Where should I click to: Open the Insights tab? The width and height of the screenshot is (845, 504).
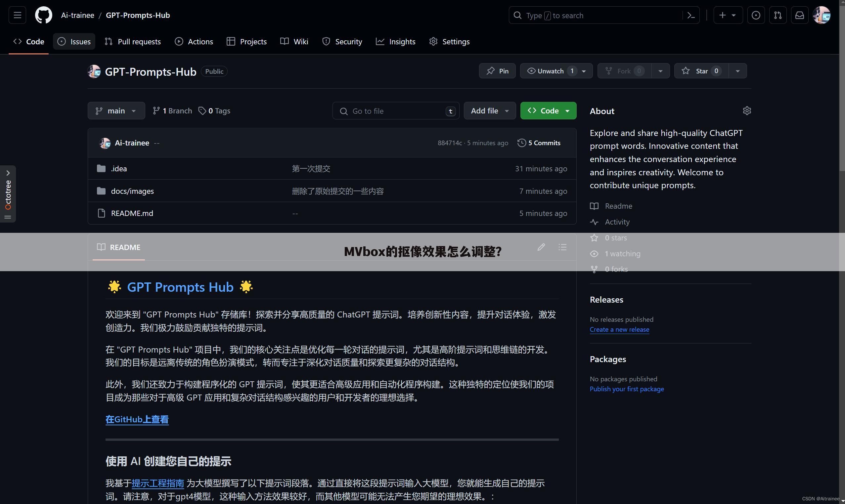395,41
